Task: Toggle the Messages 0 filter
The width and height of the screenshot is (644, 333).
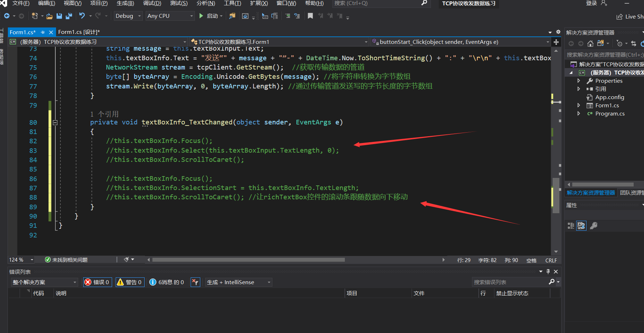Action: pyautogui.click(x=166, y=282)
